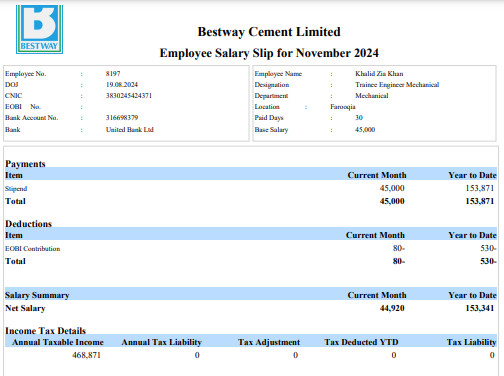Click the Employee Salary Slip for November 2024 title

(269, 53)
